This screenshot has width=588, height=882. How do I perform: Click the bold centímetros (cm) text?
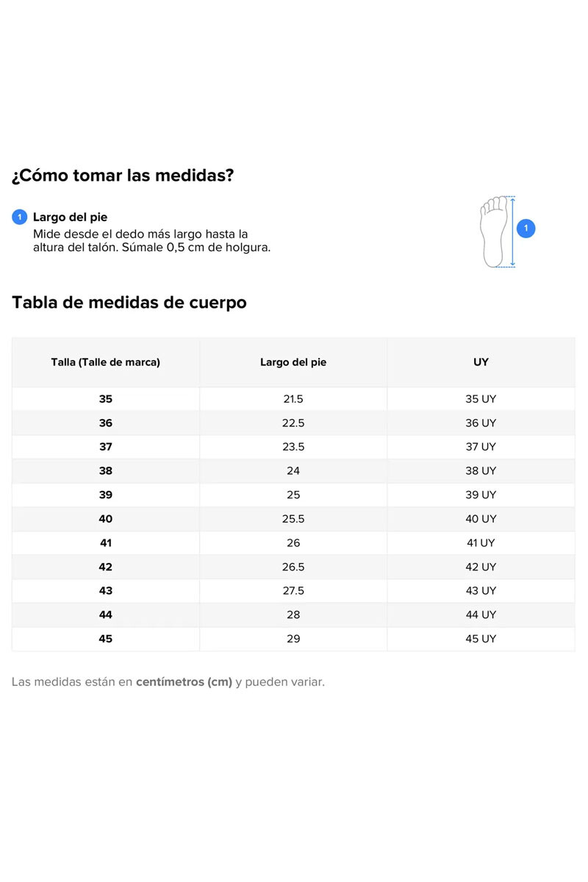click(x=184, y=682)
